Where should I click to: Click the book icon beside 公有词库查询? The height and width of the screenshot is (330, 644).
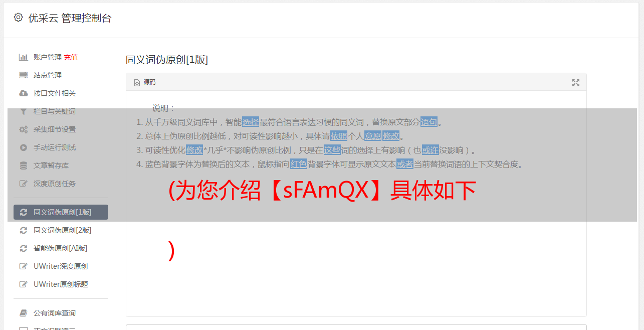pos(23,313)
